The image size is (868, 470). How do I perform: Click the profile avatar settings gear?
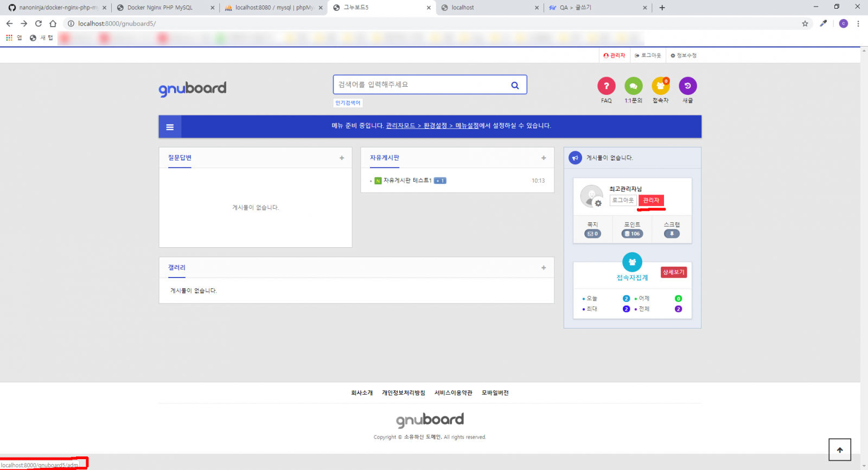(x=598, y=203)
